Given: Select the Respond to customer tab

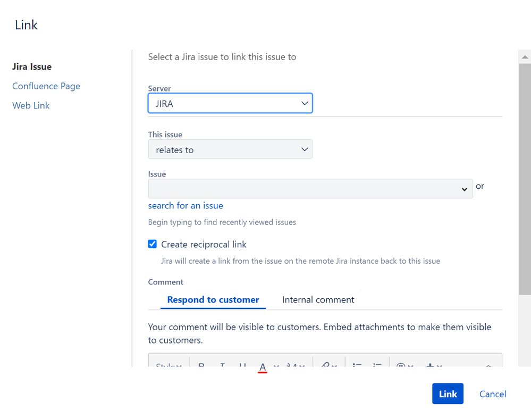Looking at the screenshot, I should (213, 300).
